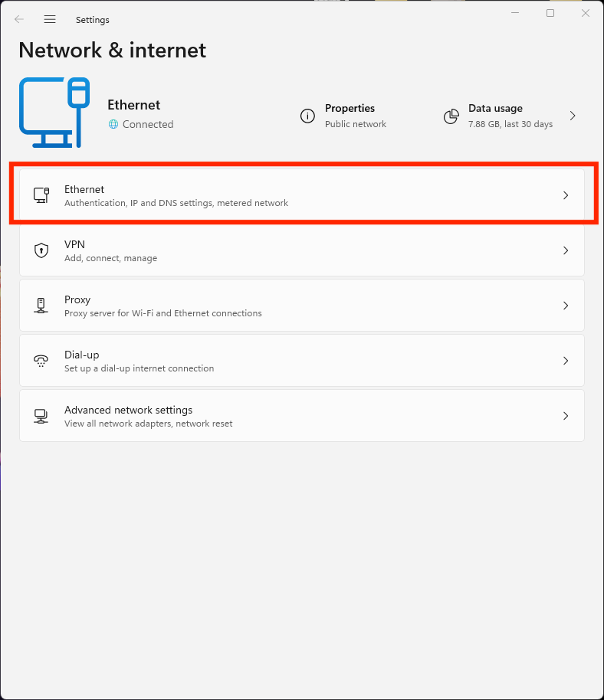Click the chevron on the Proxy row

coord(566,306)
